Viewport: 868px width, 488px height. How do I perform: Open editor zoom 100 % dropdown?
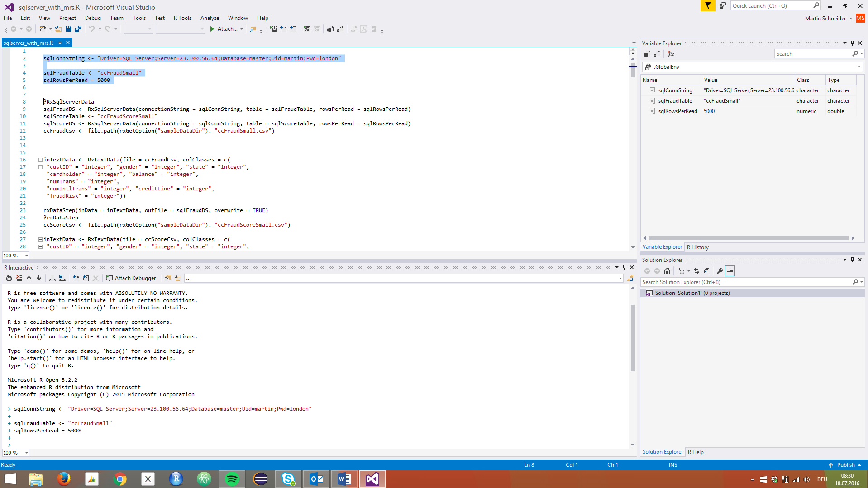[27, 256]
